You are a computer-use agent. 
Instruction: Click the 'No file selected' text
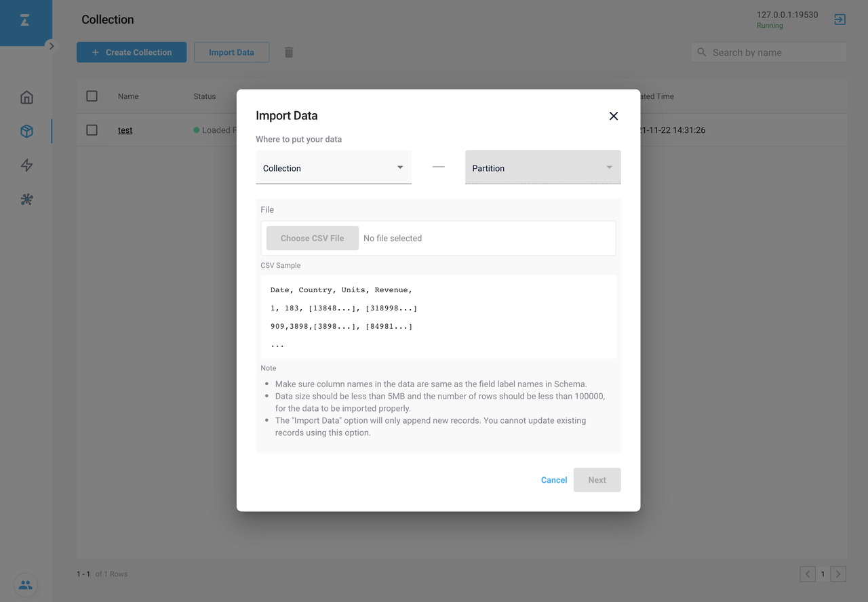[x=393, y=238]
